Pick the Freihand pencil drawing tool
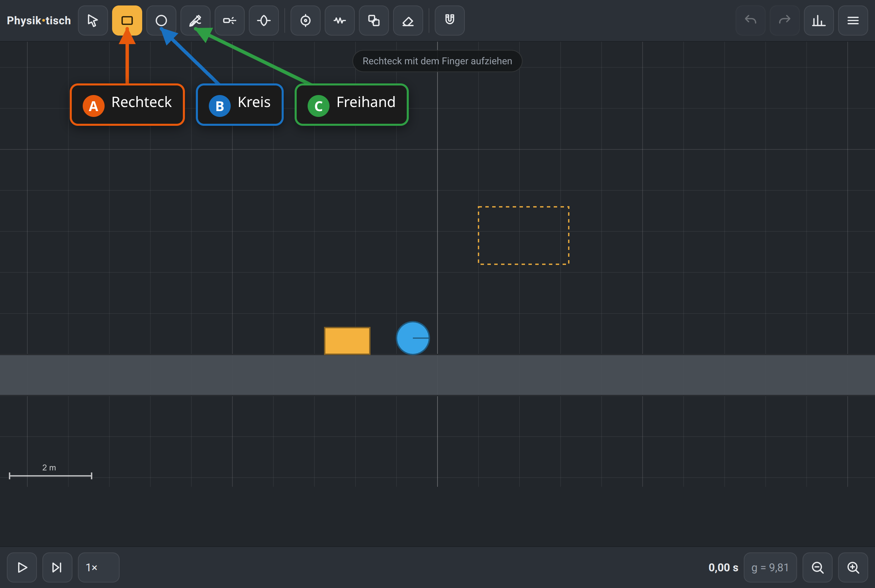Screen dimensions: 875x588 pos(195,21)
